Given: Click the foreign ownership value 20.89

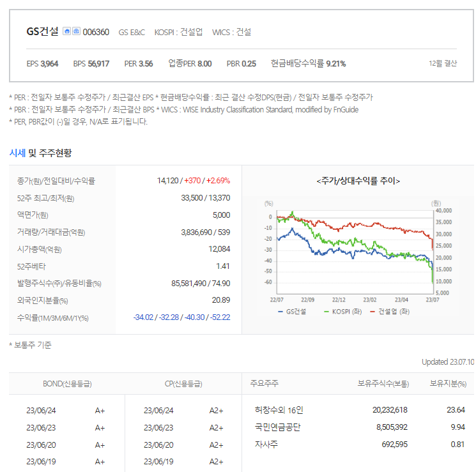Looking at the screenshot, I should pos(221,300).
